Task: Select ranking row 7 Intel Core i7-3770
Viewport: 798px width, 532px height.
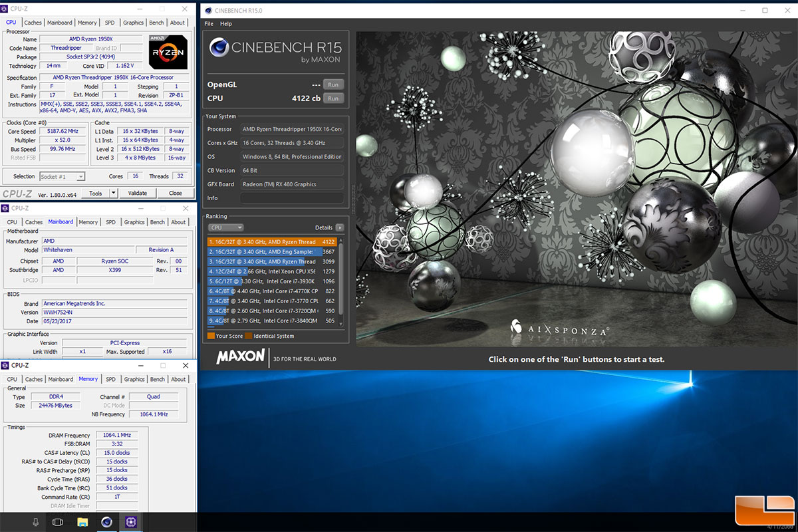Action: pyautogui.click(x=273, y=301)
